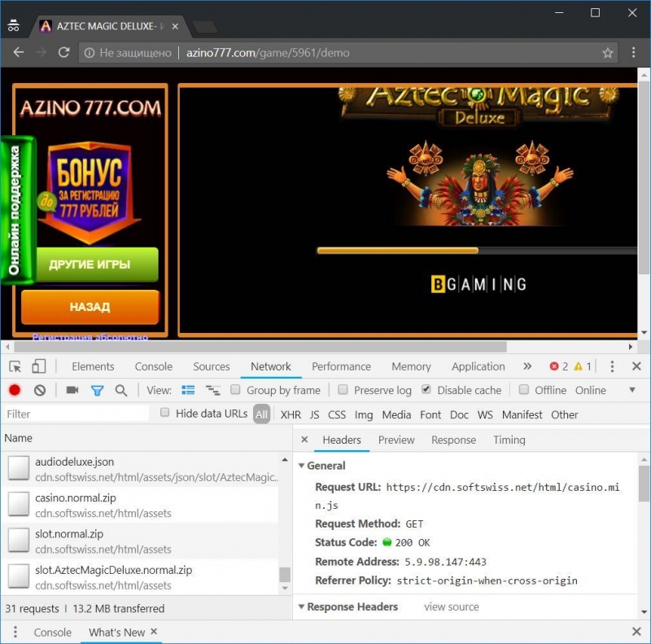Activate the inspect element picker
Image resolution: width=651 pixels, height=644 pixels.
click(x=15, y=366)
